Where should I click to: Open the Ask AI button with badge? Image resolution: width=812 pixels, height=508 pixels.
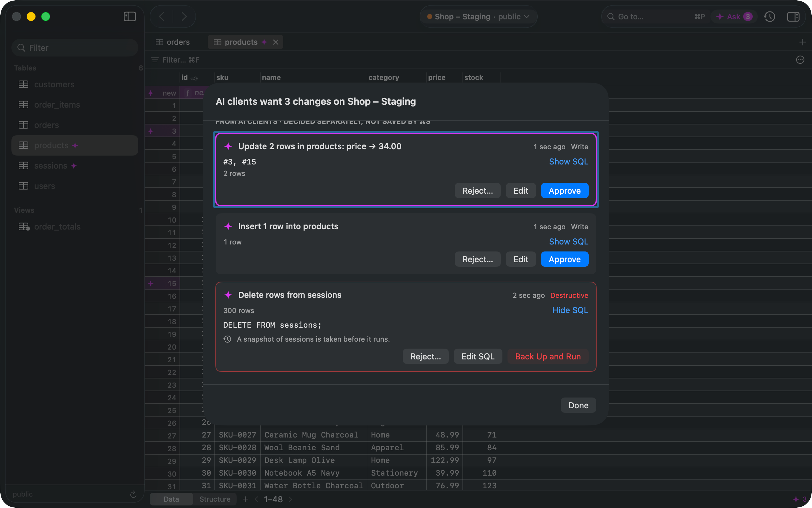734,17
